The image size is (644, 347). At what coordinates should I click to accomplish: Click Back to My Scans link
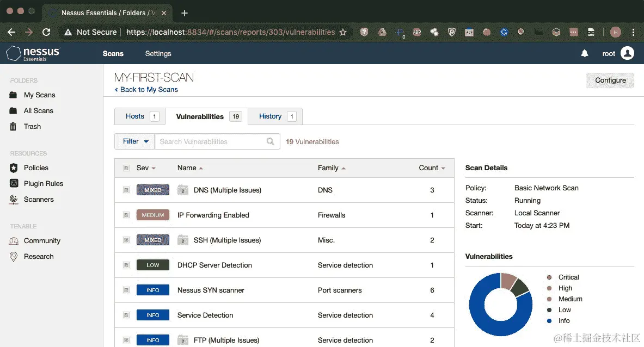[x=146, y=89]
